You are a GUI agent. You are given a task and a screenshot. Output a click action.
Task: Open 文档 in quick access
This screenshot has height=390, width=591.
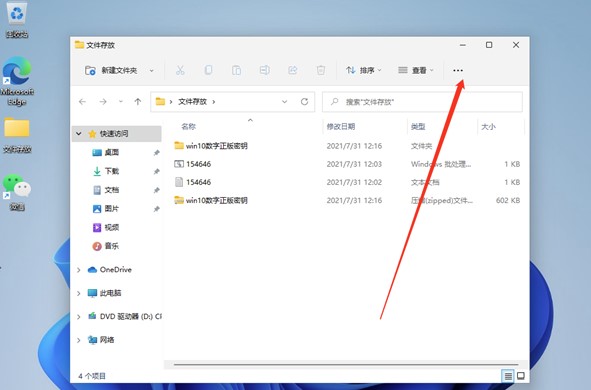[x=106, y=190]
